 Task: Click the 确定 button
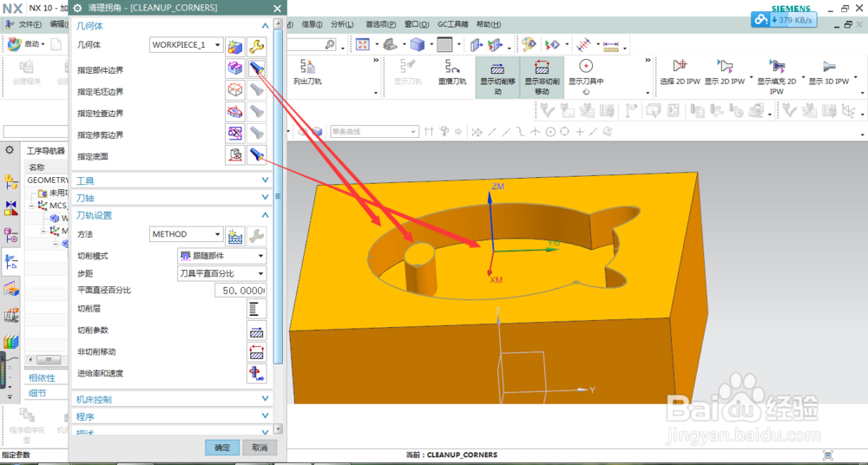222,448
